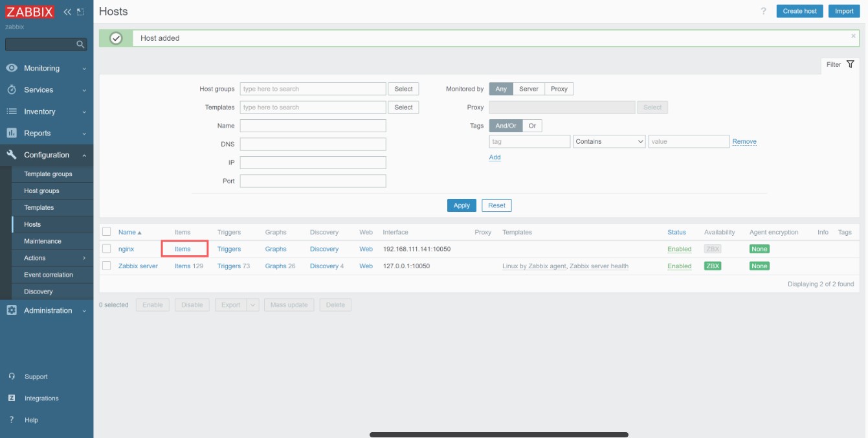Click the Import button
This screenshot has width=868, height=438.
point(844,11)
